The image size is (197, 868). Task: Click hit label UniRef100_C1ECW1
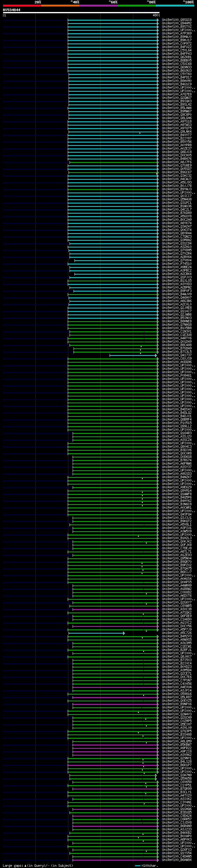[177, 647]
